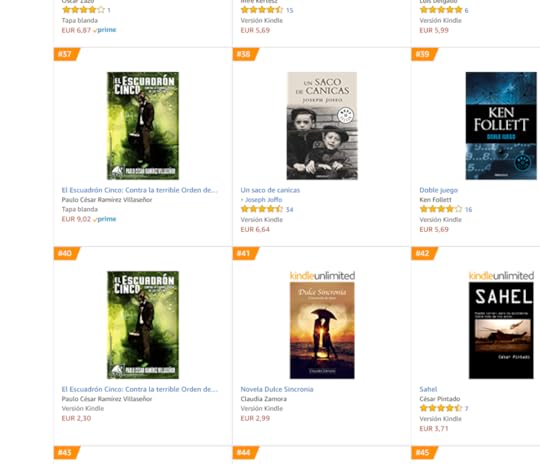The width and height of the screenshot is (540, 474).
Task: Open the #37 El Escuadrón Cinco cover
Action: pos(143,126)
